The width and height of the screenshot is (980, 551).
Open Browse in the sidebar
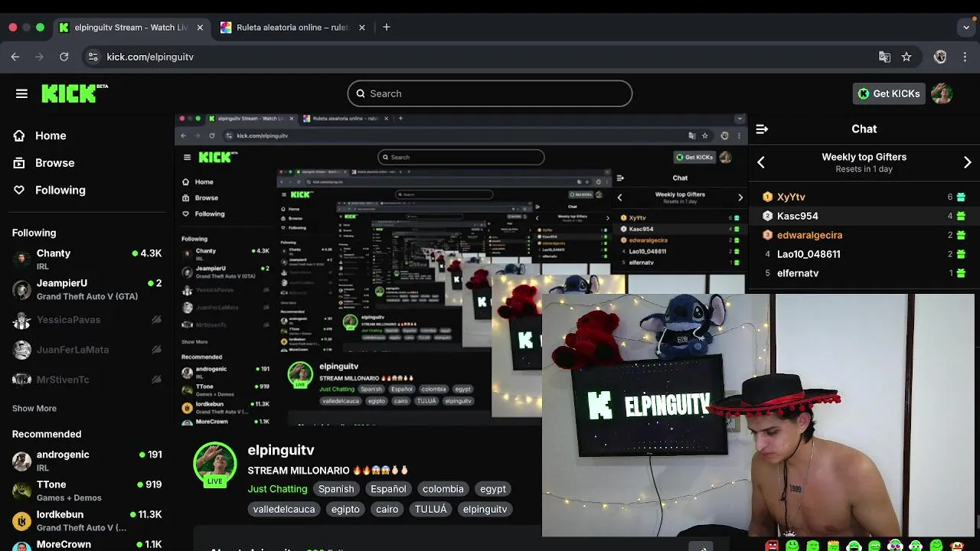pos(55,163)
